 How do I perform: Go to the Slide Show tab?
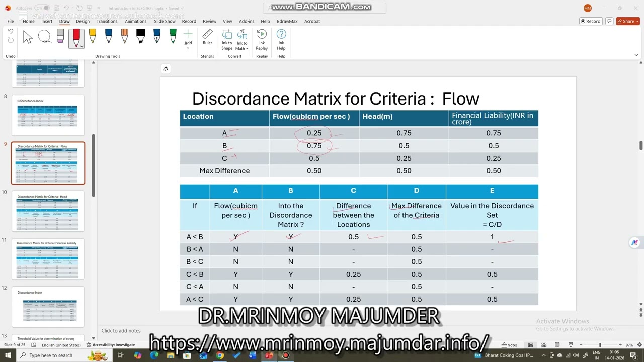click(x=165, y=21)
